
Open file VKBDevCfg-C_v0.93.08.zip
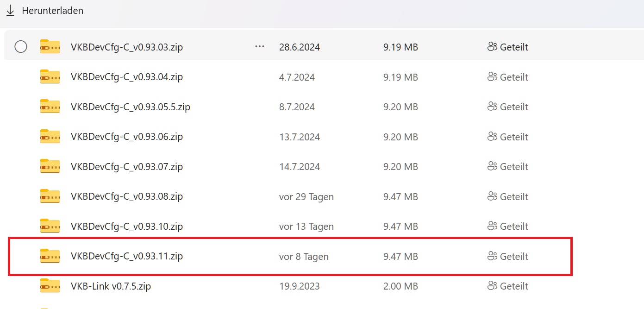tap(127, 196)
